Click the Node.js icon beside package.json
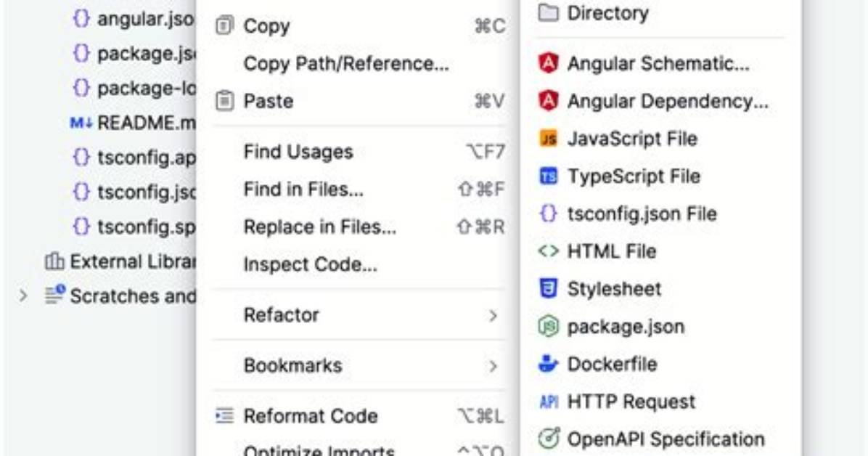 pos(548,326)
